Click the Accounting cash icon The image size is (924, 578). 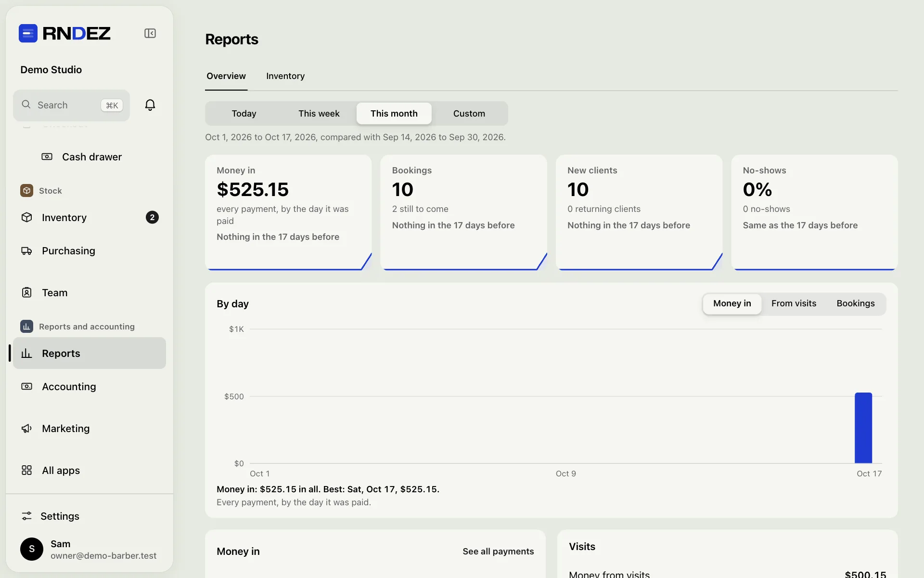tap(27, 386)
